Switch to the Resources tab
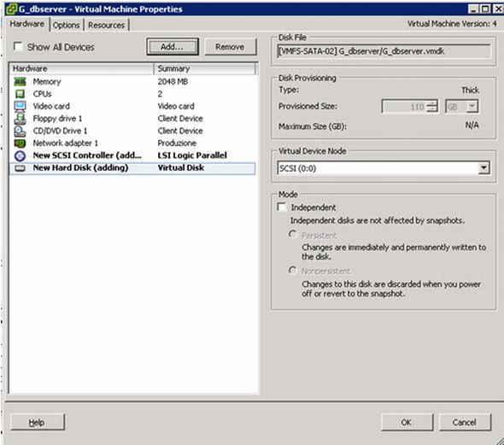The height and width of the screenshot is (445, 504). (x=106, y=25)
